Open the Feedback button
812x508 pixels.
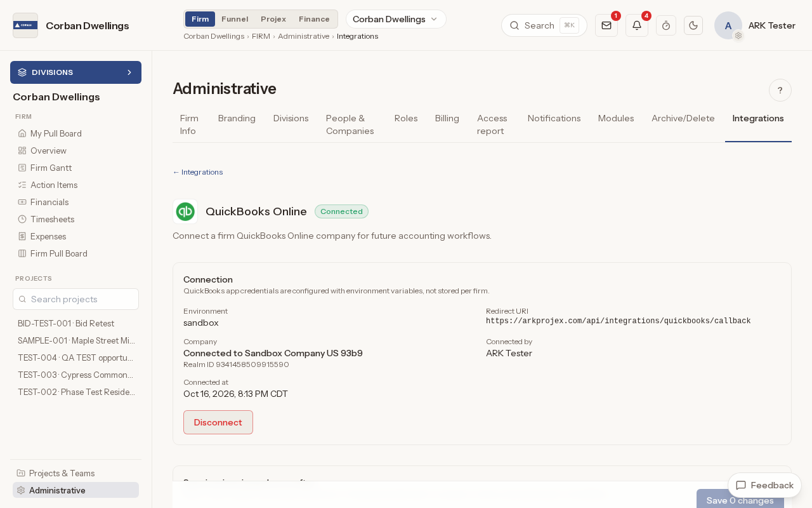pyautogui.click(x=764, y=485)
